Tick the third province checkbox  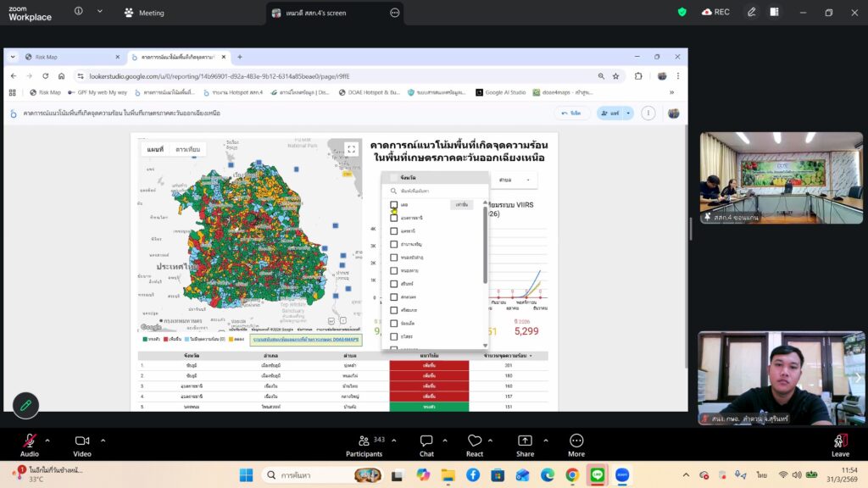394,230
